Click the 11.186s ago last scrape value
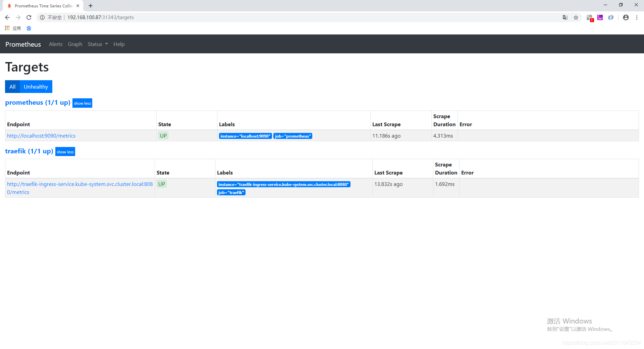Screen dimensions: 644x349 tap(386, 136)
